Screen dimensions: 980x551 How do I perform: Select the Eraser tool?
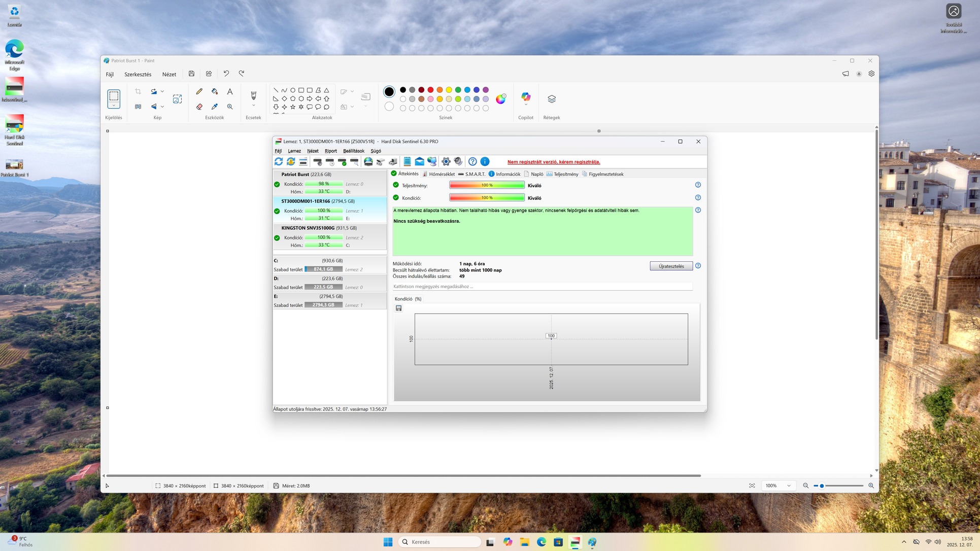[x=199, y=107]
